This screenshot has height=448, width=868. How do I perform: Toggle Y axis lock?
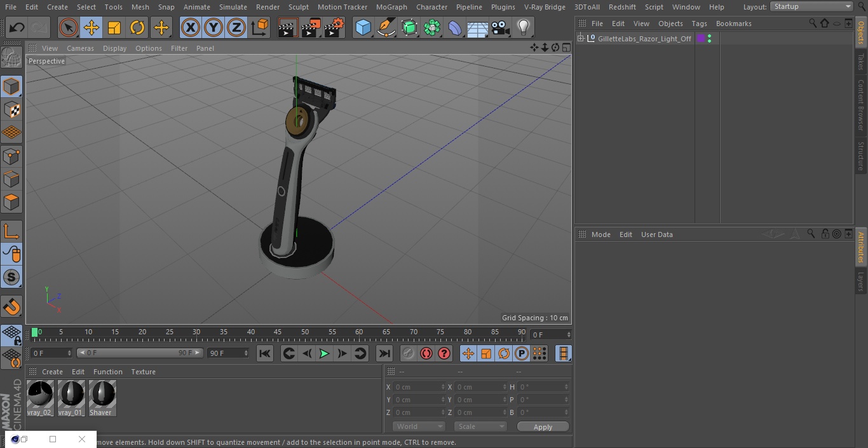tap(213, 27)
